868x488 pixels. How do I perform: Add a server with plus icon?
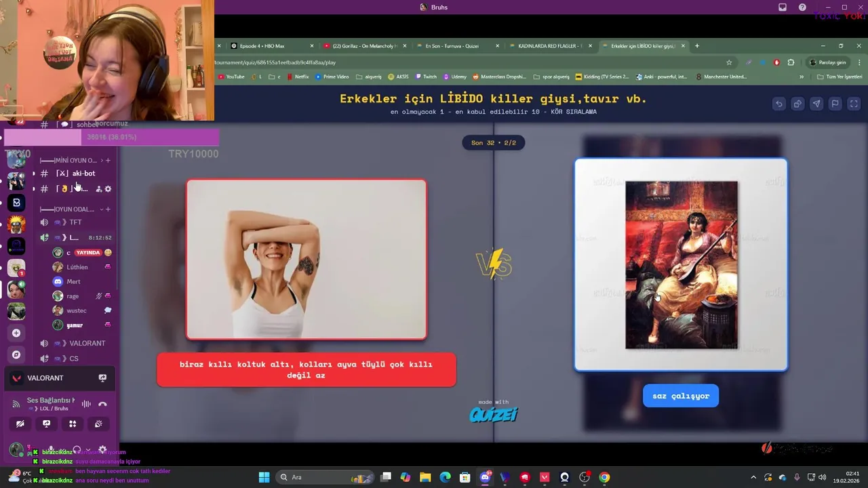pyautogui.click(x=16, y=333)
